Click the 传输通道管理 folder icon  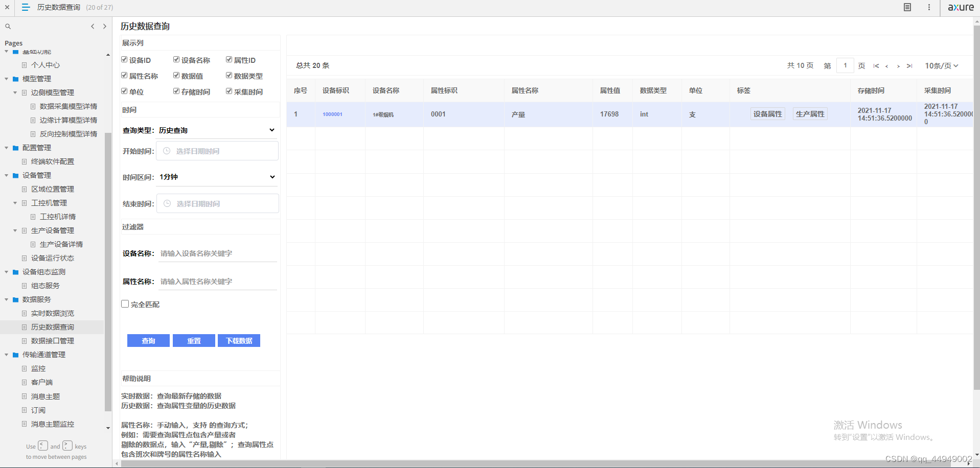click(x=15, y=355)
